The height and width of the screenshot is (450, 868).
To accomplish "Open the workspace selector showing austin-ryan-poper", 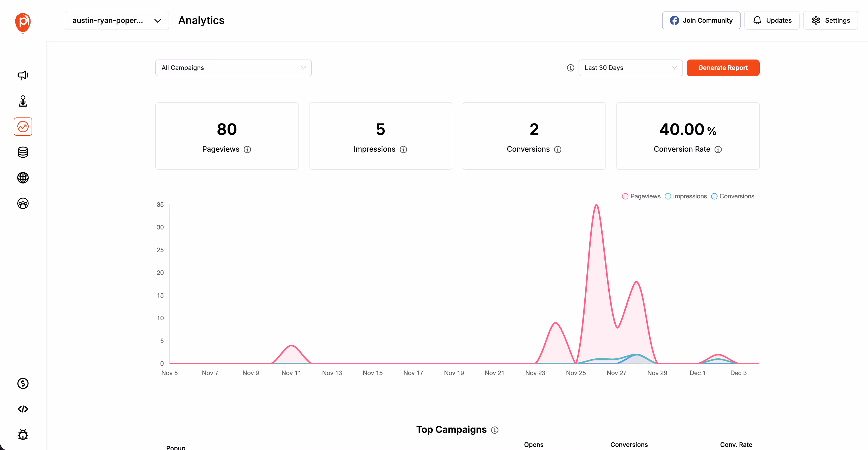I will coord(116,20).
